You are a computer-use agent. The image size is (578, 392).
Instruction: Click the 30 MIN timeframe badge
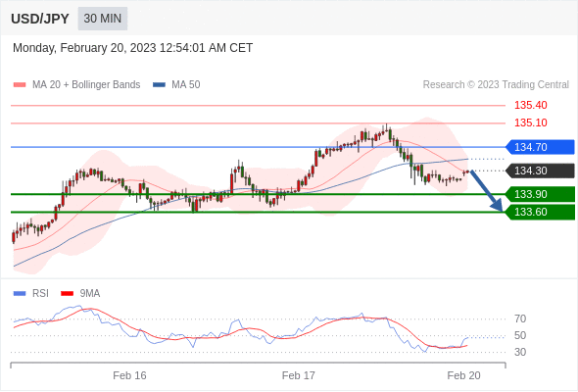coord(103,19)
